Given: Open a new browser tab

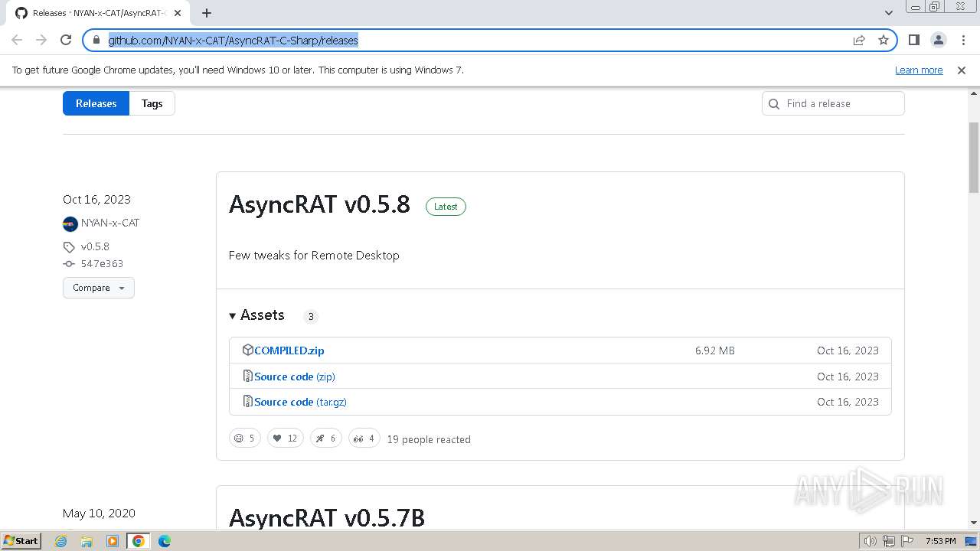Looking at the screenshot, I should [207, 13].
